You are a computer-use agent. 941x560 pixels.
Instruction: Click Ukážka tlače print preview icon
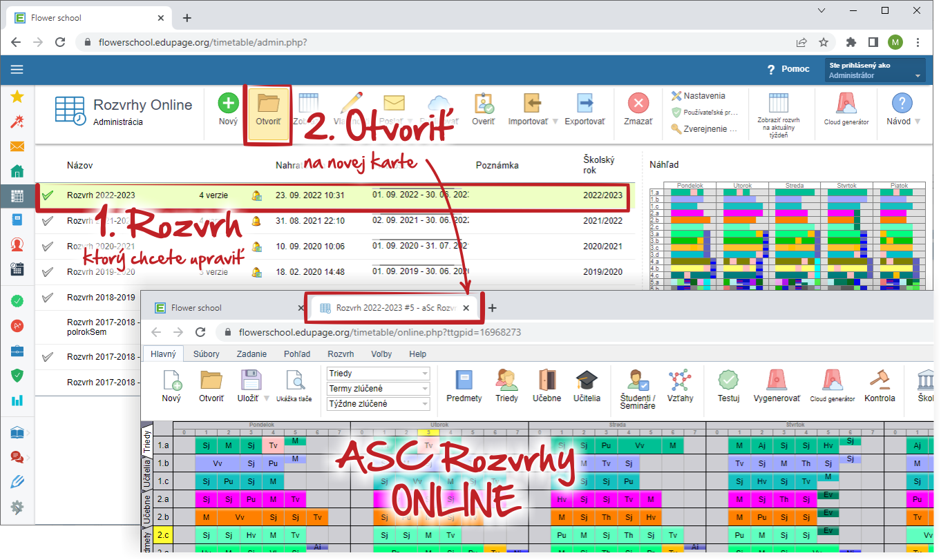[294, 386]
